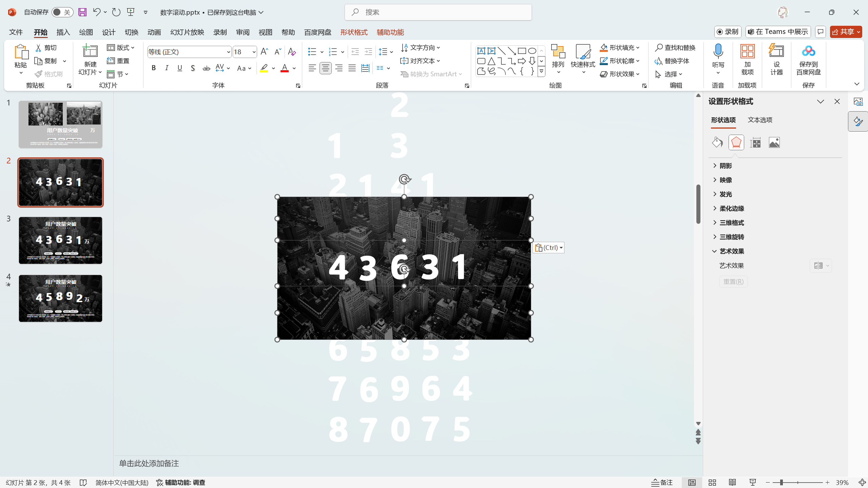This screenshot has height=488, width=868.
Task: Open font name dropdown
Action: pyautogui.click(x=228, y=52)
